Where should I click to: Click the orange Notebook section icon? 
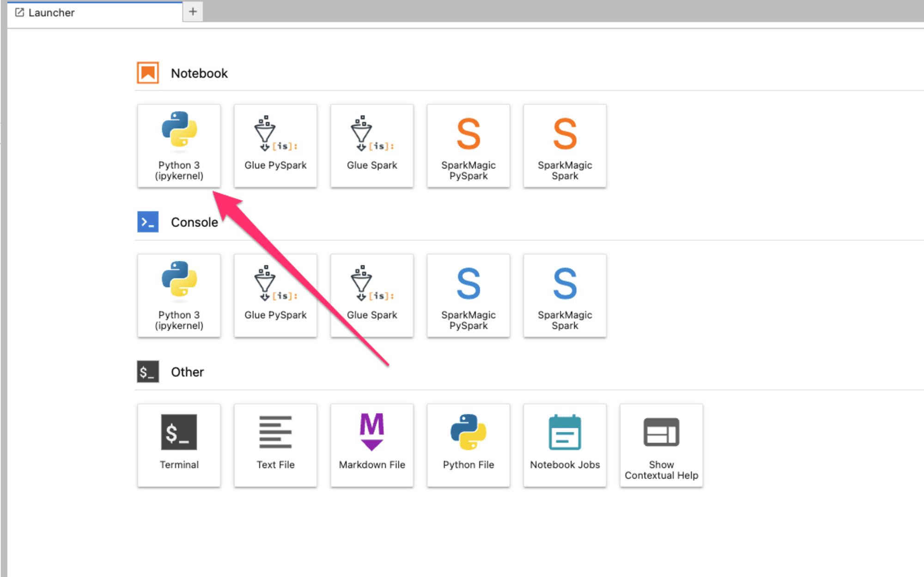(x=148, y=73)
